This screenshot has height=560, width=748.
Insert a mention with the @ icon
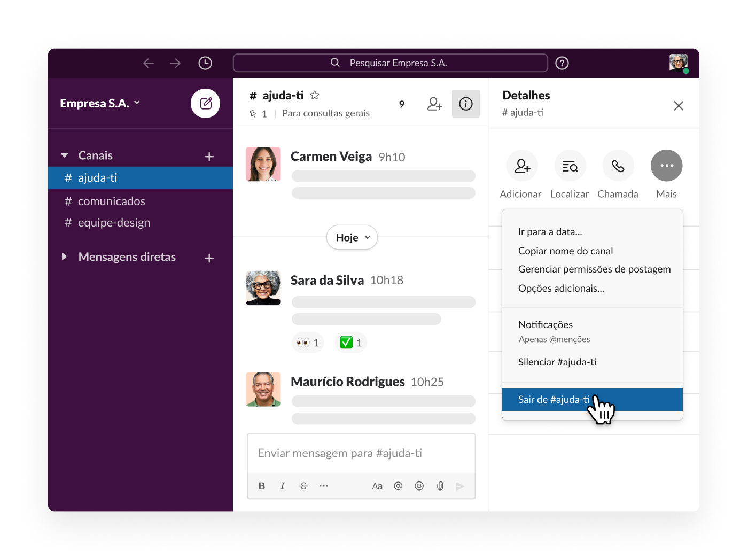398,486
